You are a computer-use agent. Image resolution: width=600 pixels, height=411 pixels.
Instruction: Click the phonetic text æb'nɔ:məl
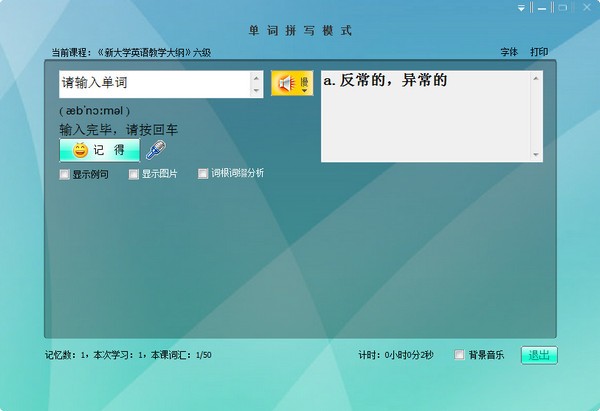click(95, 111)
